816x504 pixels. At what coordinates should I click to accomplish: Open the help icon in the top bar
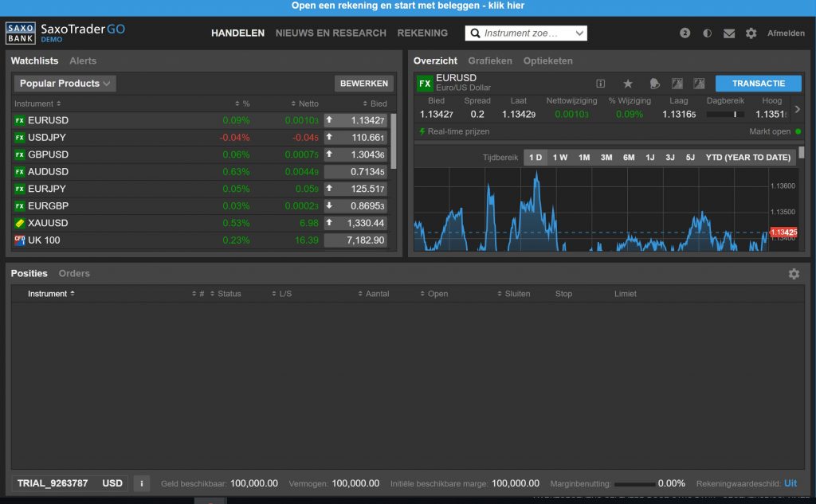(x=685, y=33)
